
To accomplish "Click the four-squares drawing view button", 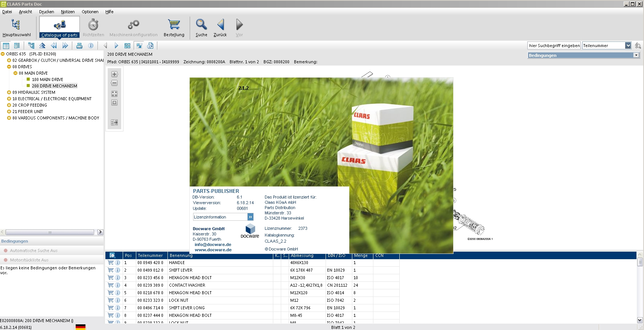I will (114, 94).
